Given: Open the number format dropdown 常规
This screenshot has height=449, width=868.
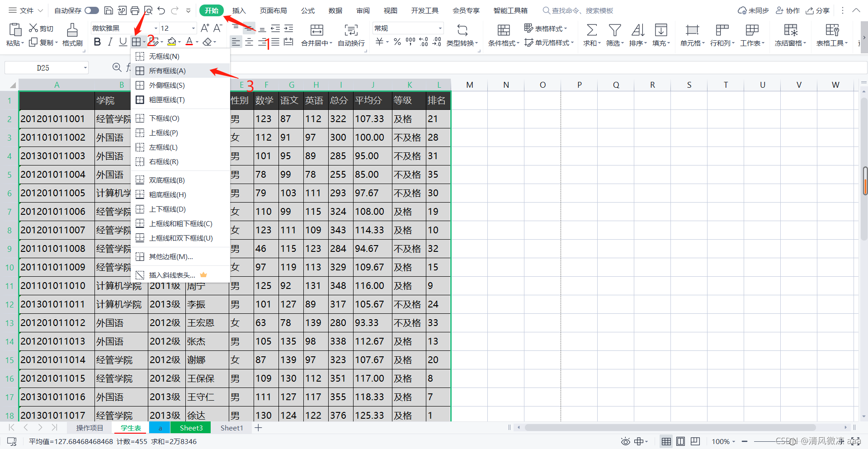Looking at the screenshot, I should tap(439, 28).
